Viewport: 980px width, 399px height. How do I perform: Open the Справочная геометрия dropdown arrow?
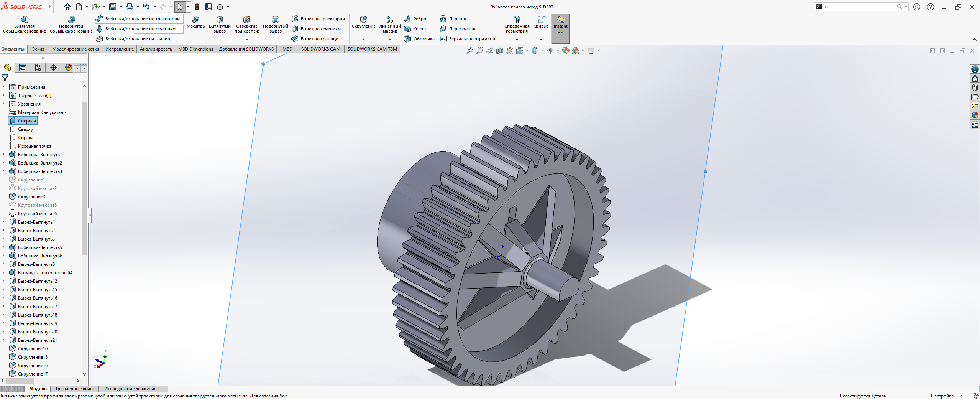[x=517, y=40]
